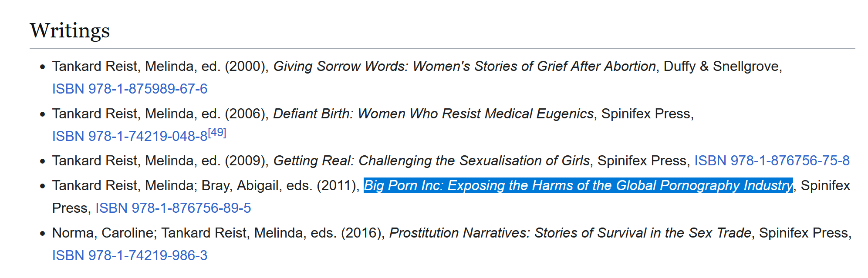
Task: Click the year (2006) in Defiant Birth entry
Action: (246, 114)
